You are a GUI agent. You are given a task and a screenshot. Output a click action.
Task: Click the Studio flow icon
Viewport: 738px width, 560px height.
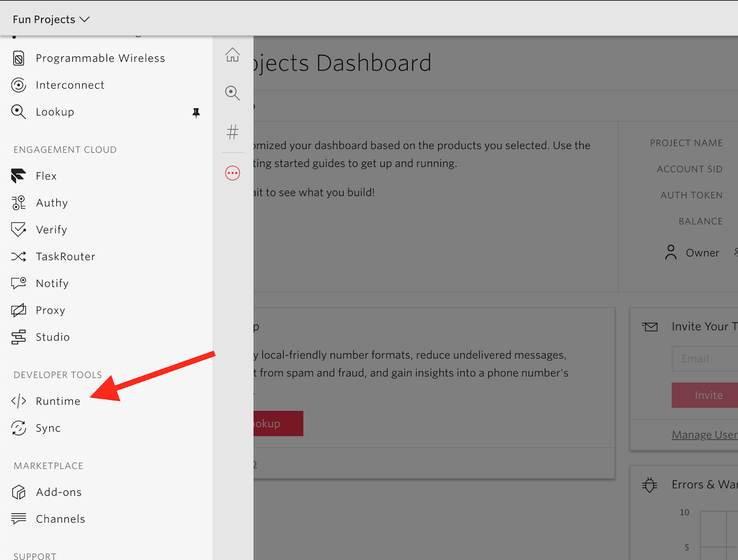click(18, 337)
